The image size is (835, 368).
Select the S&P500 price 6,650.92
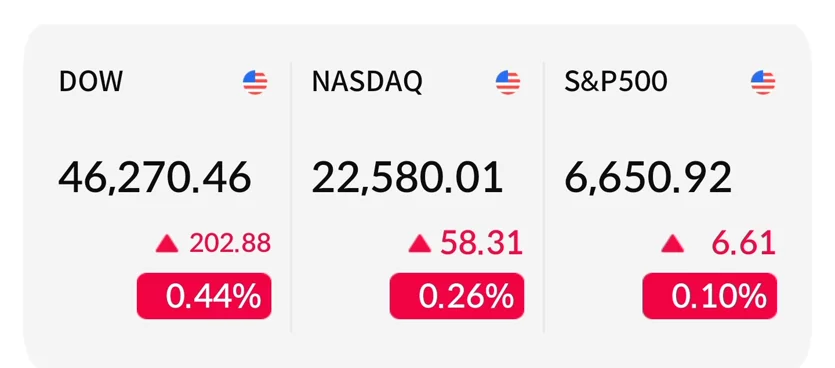click(648, 178)
